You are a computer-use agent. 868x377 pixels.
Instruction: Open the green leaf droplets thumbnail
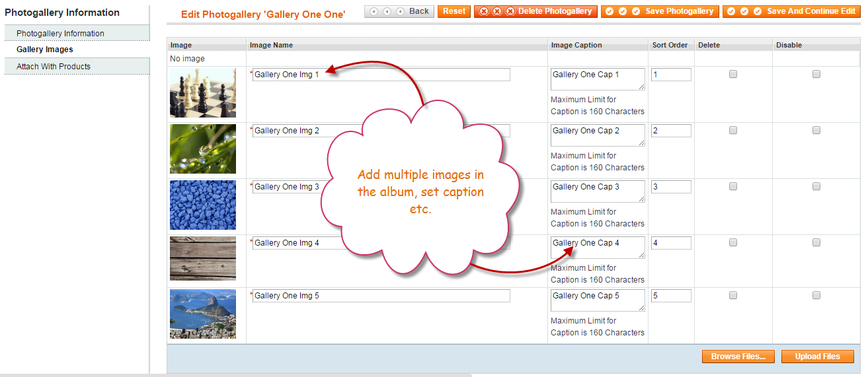pos(203,149)
